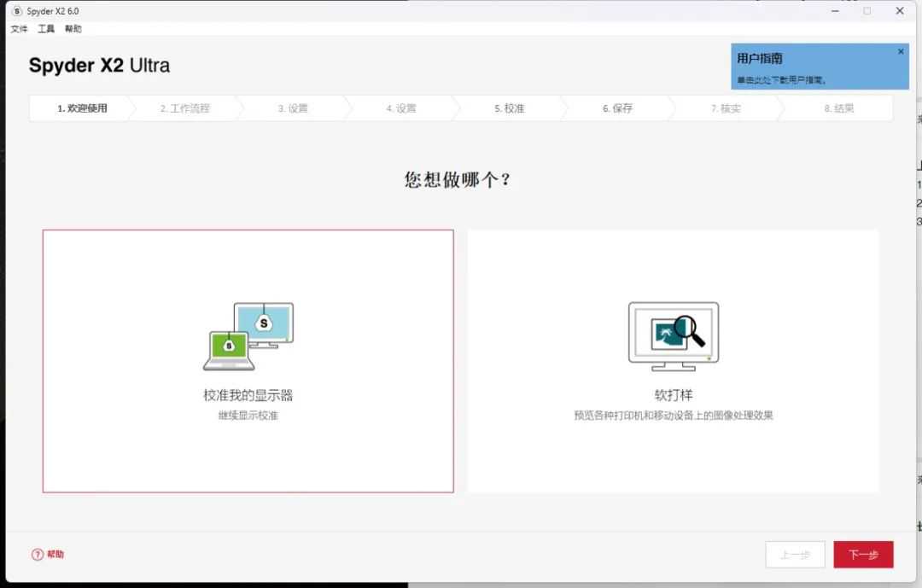Image resolution: width=922 pixels, height=588 pixels.
Task: Go to step 2 工作流程 tab
Action: pyautogui.click(x=184, y=108)
